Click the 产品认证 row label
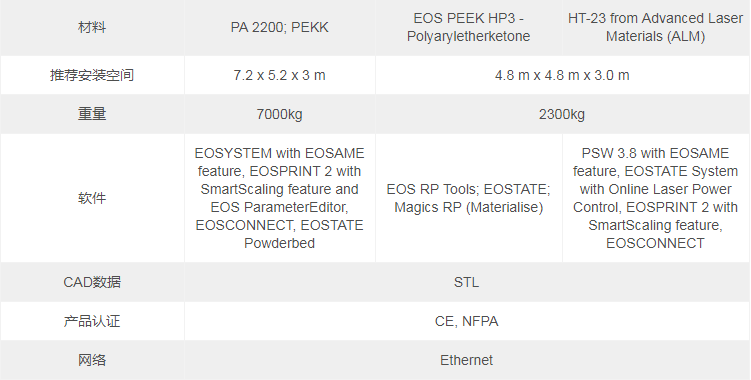Image resolution: width=751 pixels, height=380 pixels. [x=92, y=321]
